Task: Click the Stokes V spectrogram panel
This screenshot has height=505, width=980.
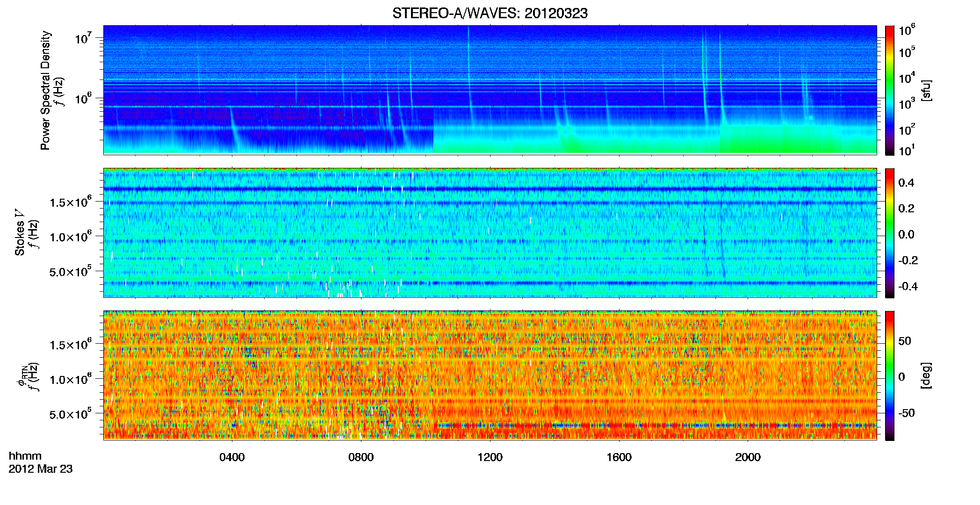Action: [490, 232]
